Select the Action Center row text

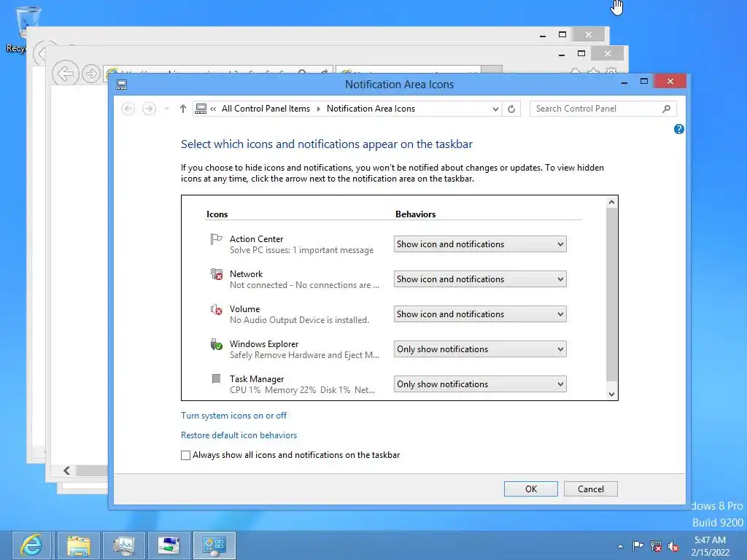click(x=256, y=239)
